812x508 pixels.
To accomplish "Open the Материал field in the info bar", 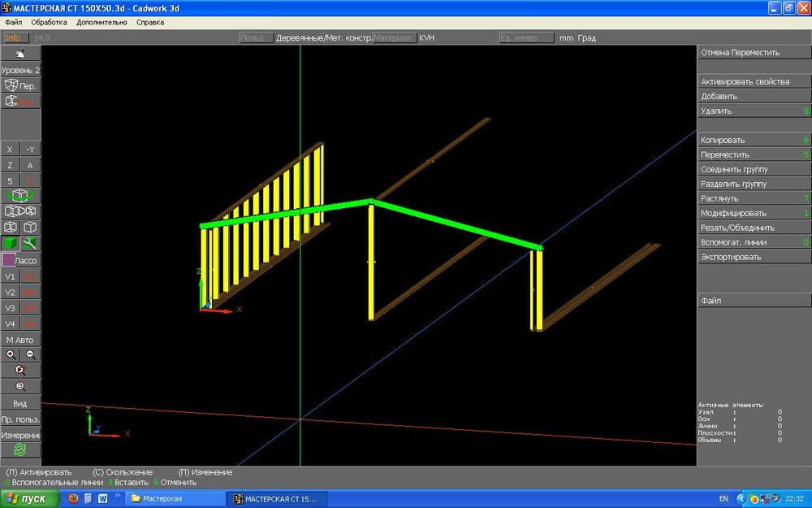I will [x=394, y=38].
